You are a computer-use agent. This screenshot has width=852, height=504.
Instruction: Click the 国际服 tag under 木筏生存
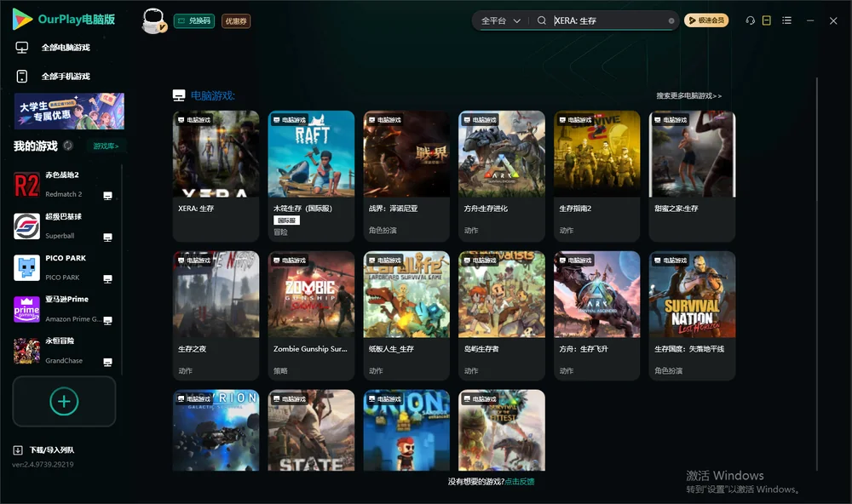pos(286,220)
